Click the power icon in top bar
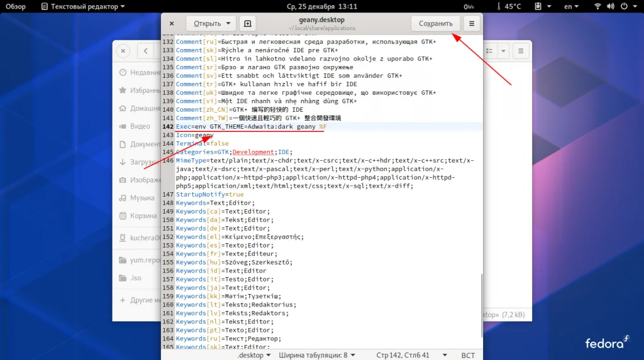Viewport: 644px width, 360px height. [x=624, y=6]
